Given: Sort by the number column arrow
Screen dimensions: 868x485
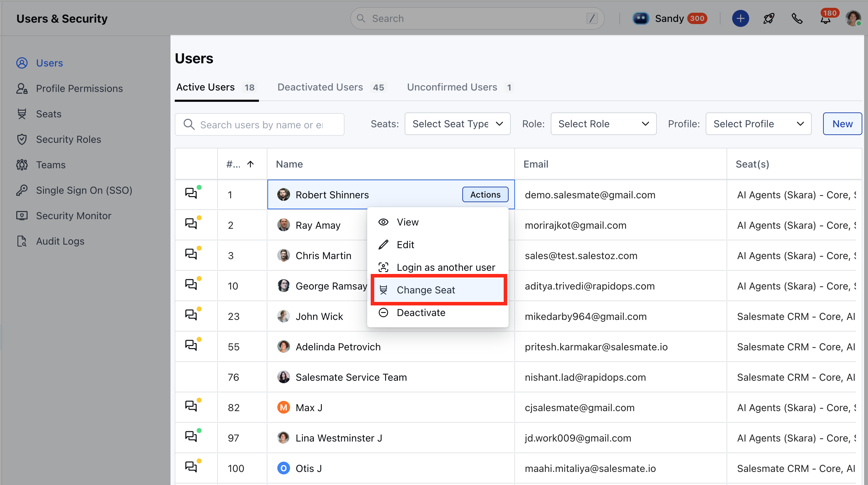Looking at the screenshot, I should tap(250, 164).
